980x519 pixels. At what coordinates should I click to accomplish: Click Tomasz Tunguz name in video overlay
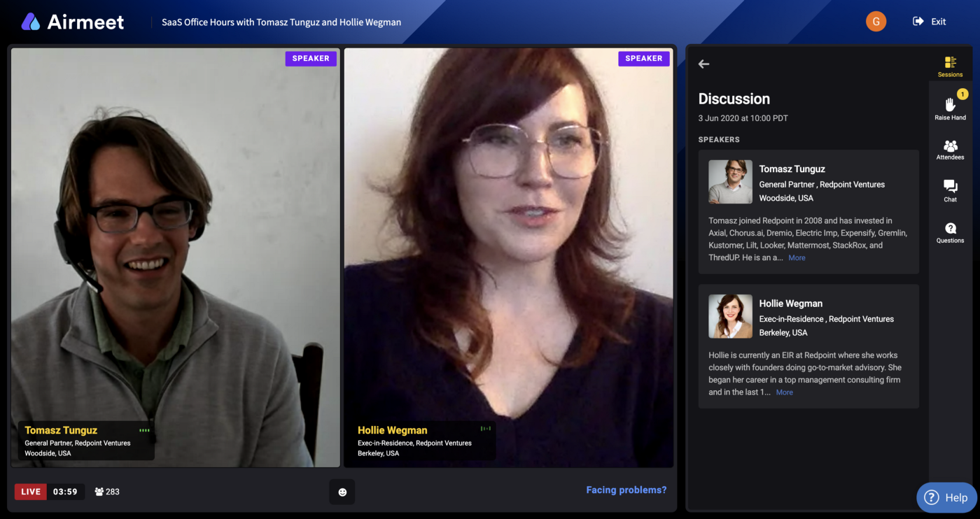61,430
